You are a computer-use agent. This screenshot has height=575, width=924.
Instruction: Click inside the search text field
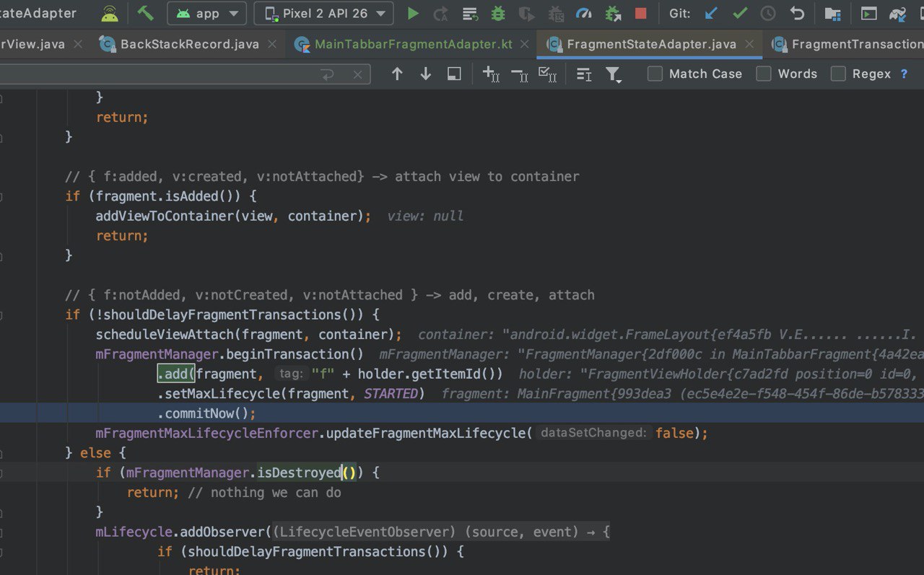tap(159, 74)
